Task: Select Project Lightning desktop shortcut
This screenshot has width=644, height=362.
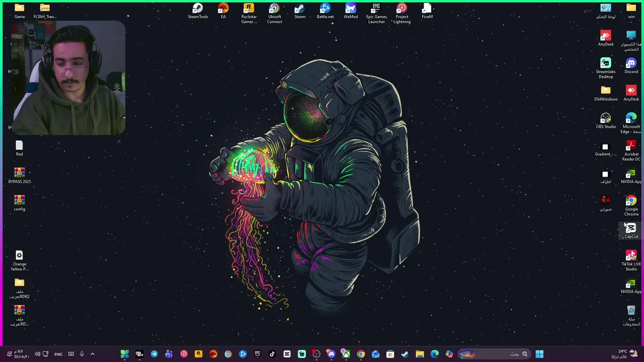Action: (401, 14)
